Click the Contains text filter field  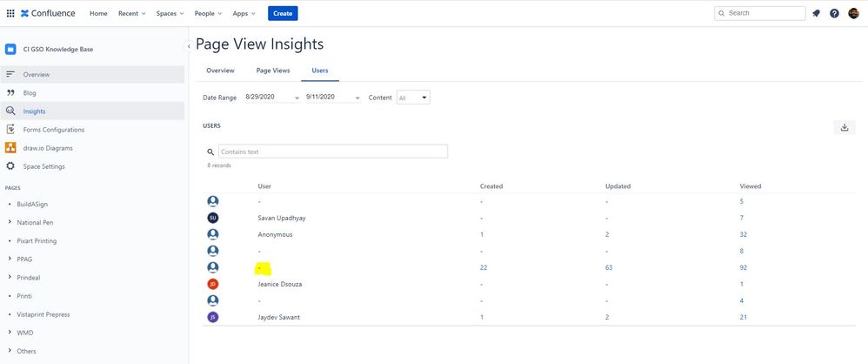[x=332, y=152]
